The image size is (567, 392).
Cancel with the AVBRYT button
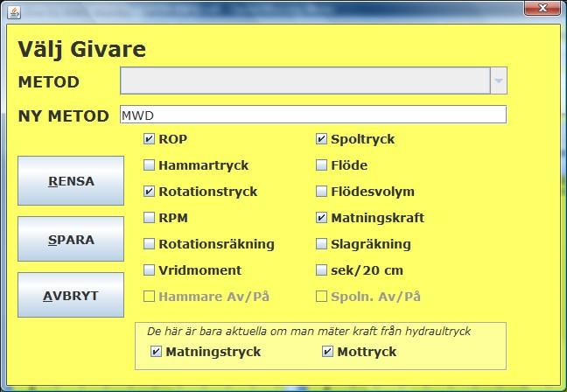click(x=71, y=295)
